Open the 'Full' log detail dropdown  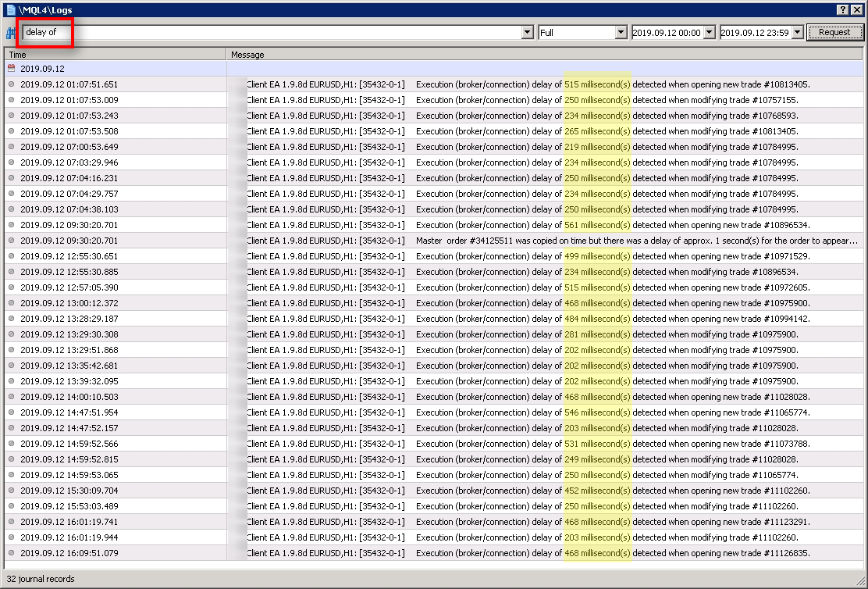(621, 32)
